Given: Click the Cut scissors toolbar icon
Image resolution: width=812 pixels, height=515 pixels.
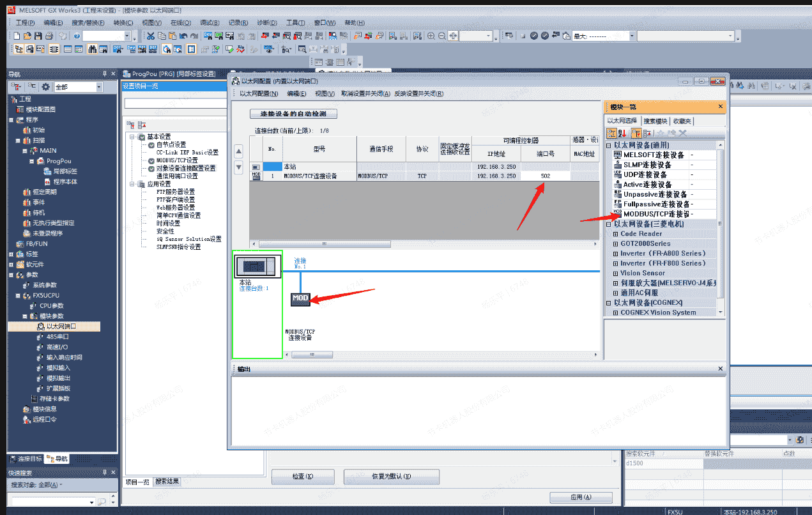Looking at the screenshot, I should pos(151,36).
